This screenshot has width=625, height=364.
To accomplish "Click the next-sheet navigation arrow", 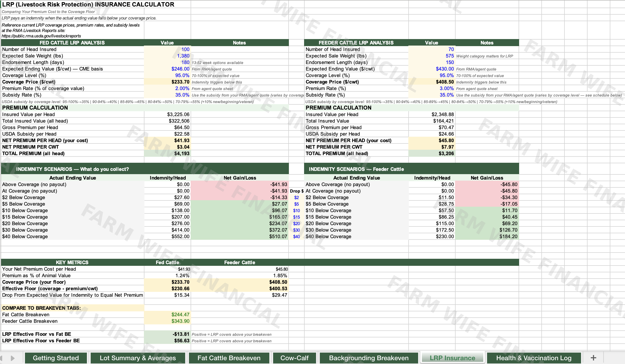I will (x=12, y=358).
